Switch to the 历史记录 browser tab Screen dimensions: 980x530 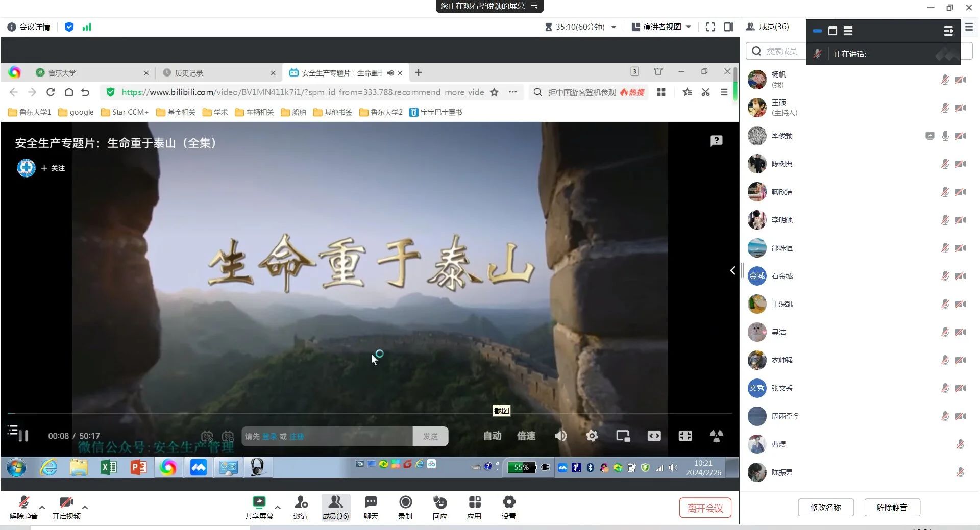tap(219, 73)
